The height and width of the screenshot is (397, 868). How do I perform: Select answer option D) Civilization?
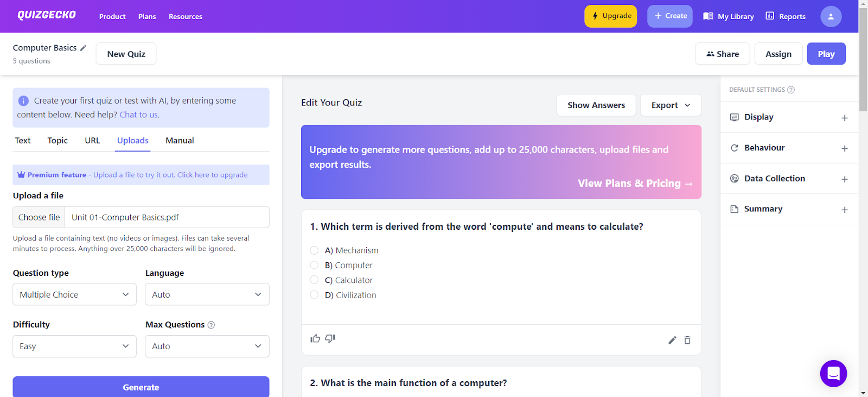click(x=314, y=295)
